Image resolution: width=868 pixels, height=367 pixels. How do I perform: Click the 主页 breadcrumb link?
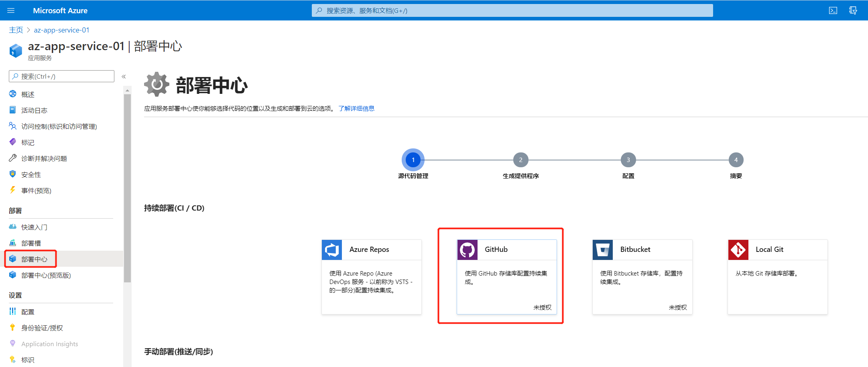click(16, 30)
